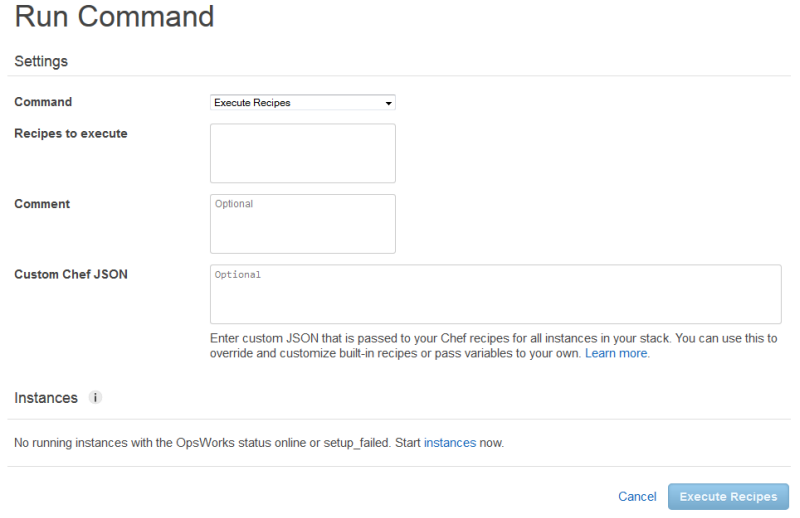Click the info icon beside Instances

point(96,398)
